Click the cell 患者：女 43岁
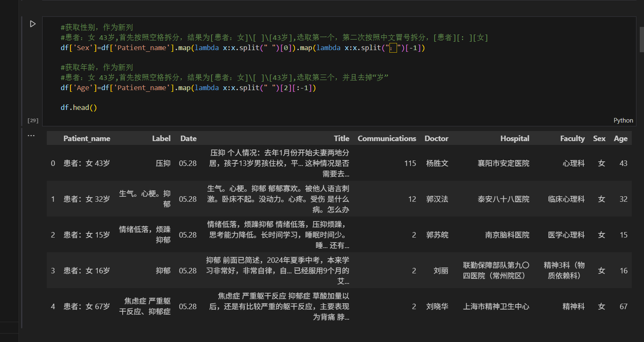 coord(87,163)
